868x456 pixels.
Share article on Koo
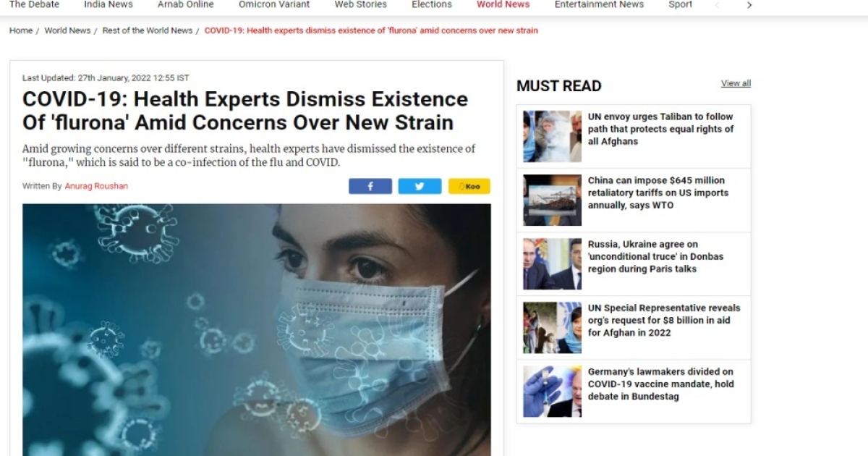pyautogui.click(x=469, y=186)
